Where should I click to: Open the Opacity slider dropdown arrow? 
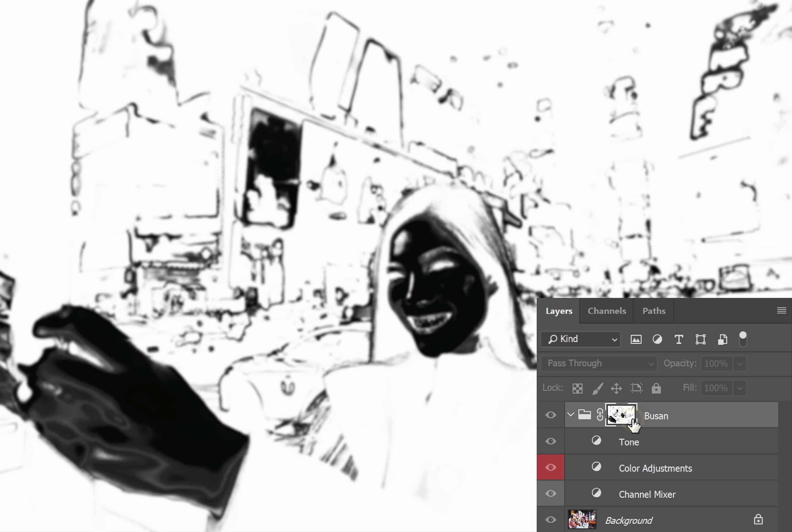(x=740, y=364)
